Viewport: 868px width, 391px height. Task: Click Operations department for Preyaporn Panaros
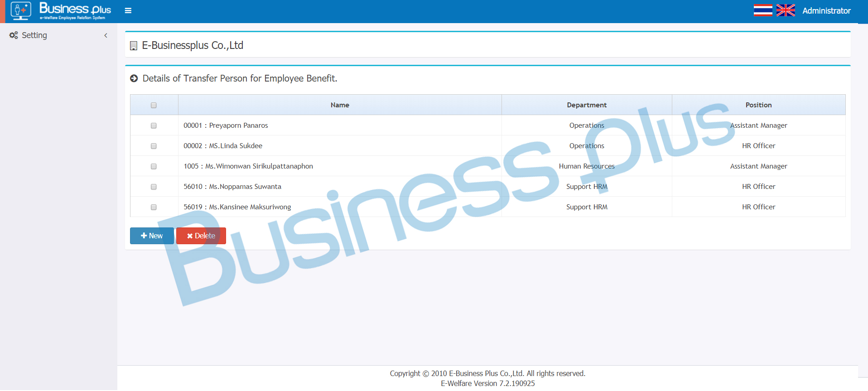(x=587, y=126)
